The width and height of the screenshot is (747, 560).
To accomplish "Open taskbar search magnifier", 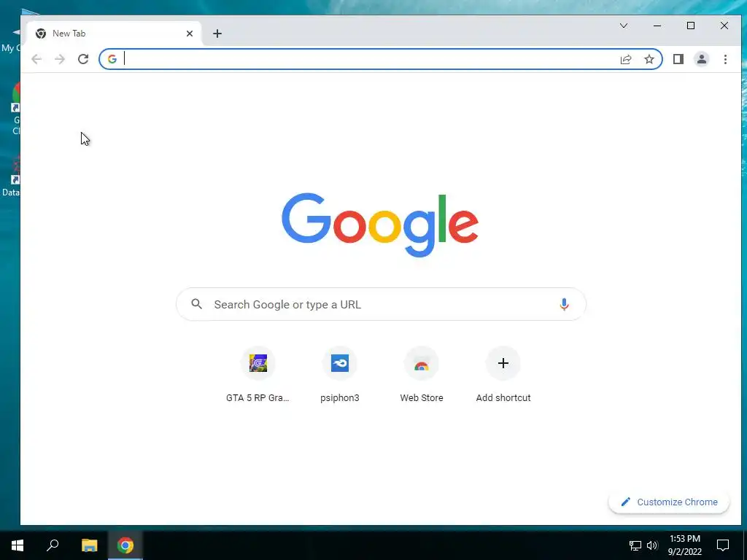I will click(53, 545).
